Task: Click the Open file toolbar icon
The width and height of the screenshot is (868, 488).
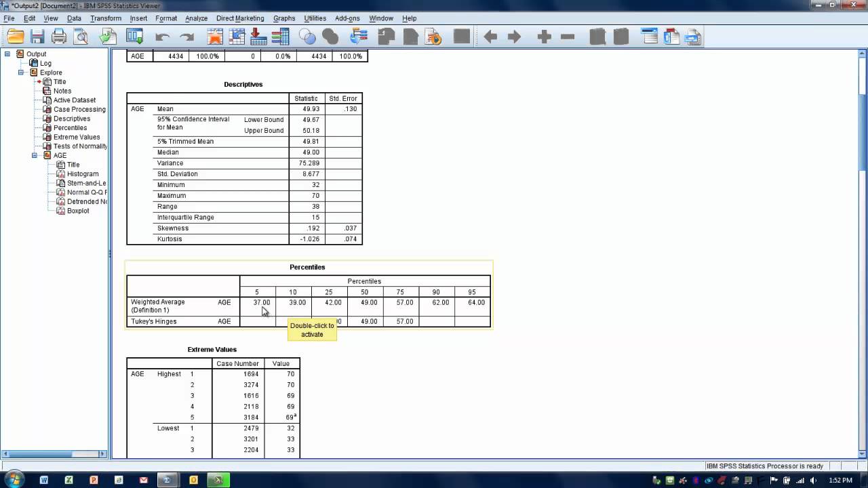Action: tap(16, 37)
